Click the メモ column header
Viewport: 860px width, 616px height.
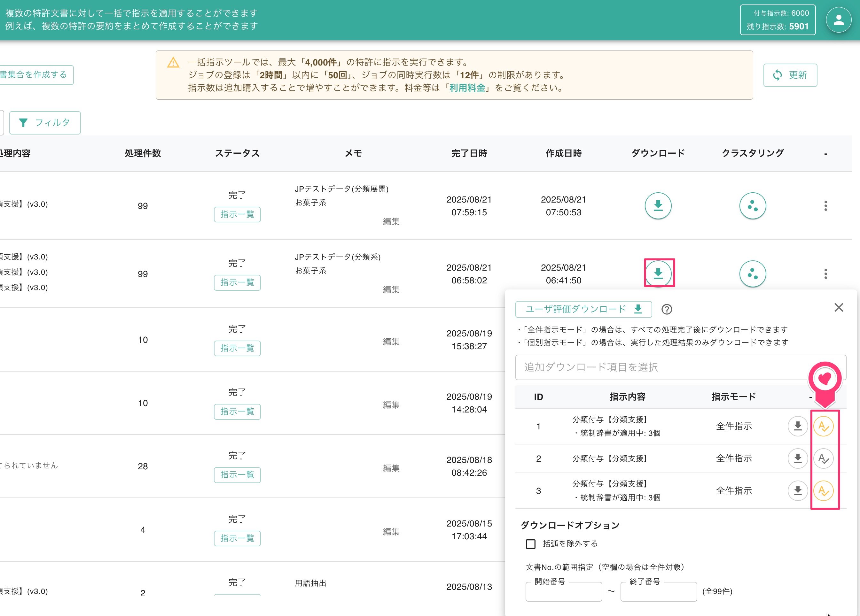(353, 153)
